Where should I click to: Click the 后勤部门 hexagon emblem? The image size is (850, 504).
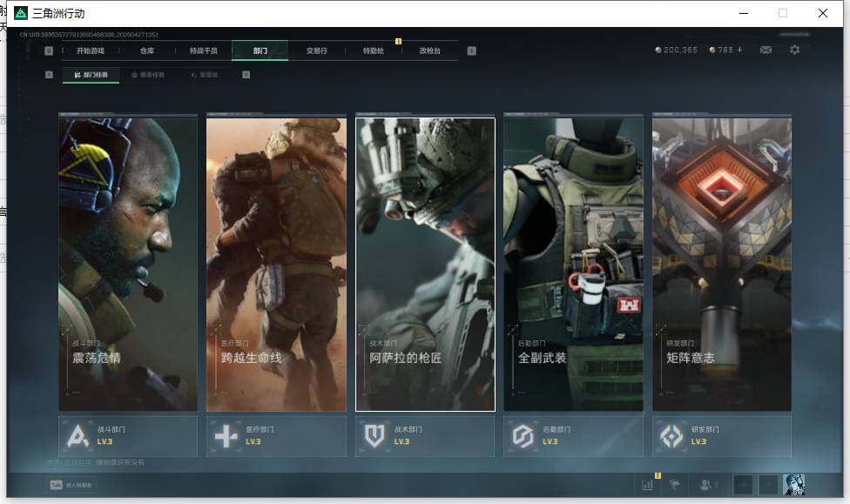(x=523, y=435)
